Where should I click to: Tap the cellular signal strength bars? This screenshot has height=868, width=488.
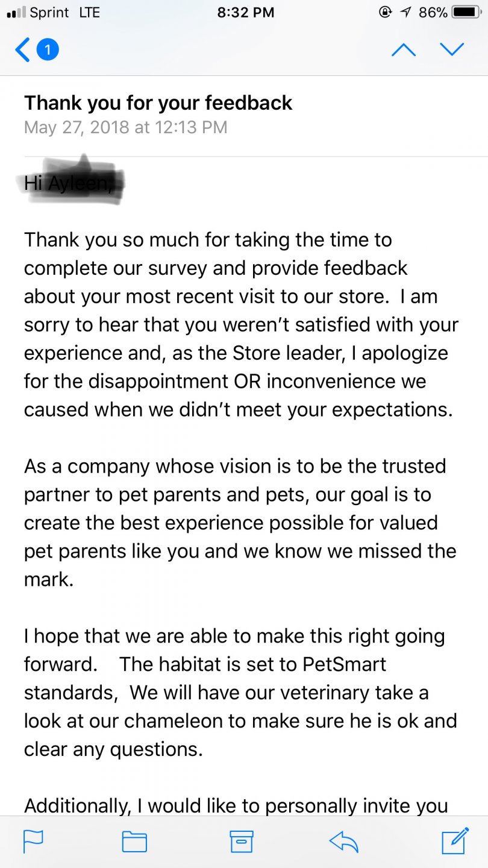coord(15,13)
